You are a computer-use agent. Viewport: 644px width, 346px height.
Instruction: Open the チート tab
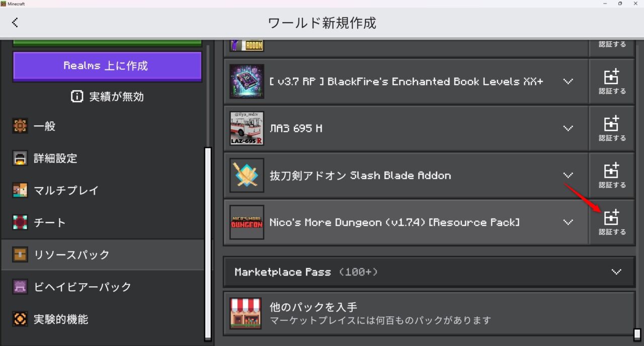coord(103,222)
